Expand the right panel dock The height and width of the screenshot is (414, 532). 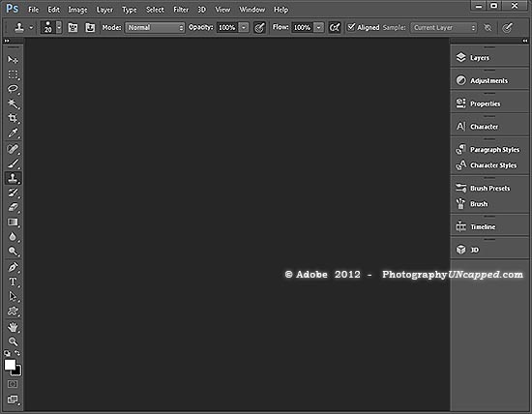[x=525, y=41]
